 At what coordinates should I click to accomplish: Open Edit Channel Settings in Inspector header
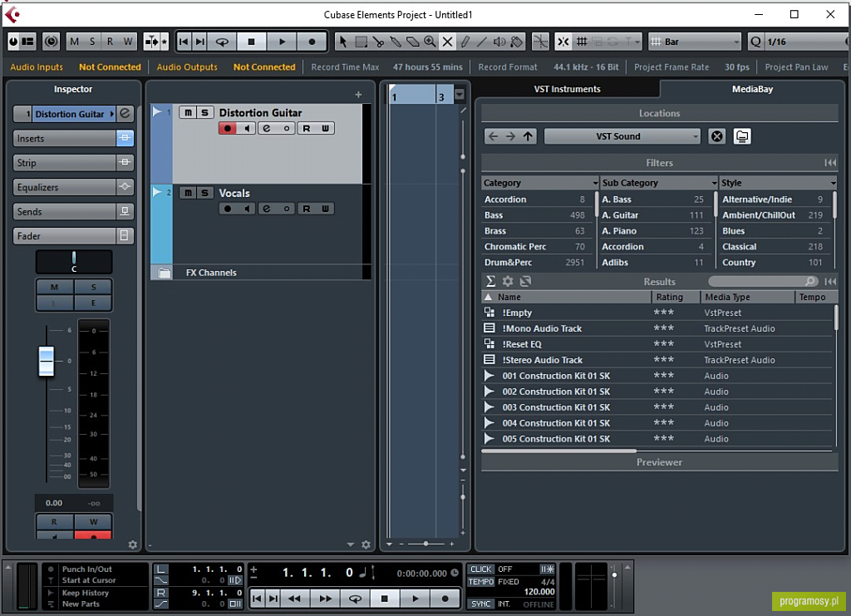point(125,113)
